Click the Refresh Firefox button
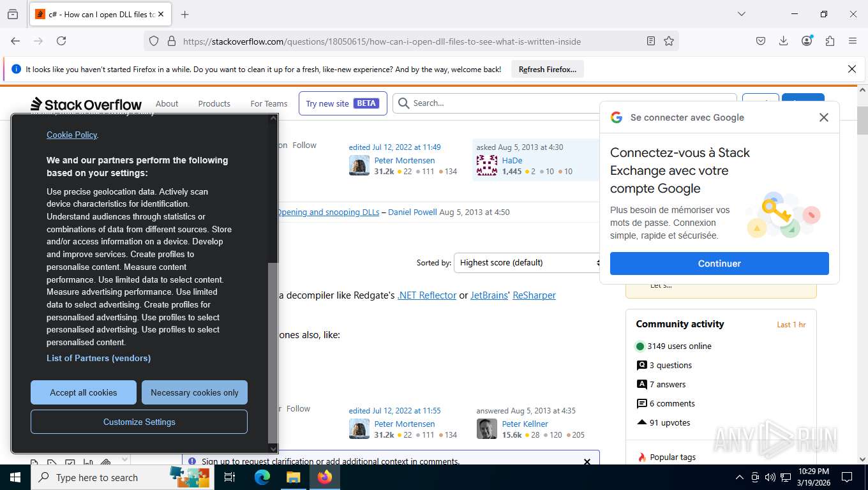Image resolution: width=868 pixels, height=490 pixels. (548, 69)
